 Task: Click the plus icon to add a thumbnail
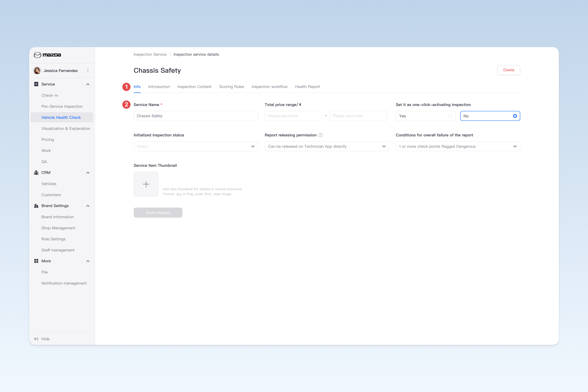coord(146,184)
